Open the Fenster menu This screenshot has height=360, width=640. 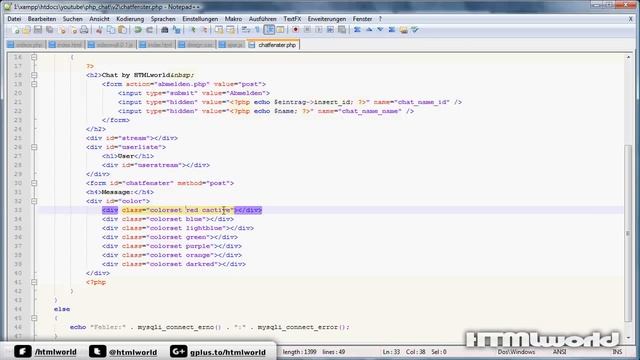pos(362,19)
